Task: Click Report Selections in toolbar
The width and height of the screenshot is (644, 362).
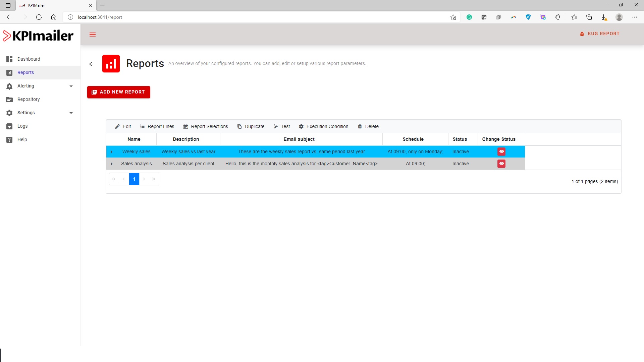Action: point(206,126)
